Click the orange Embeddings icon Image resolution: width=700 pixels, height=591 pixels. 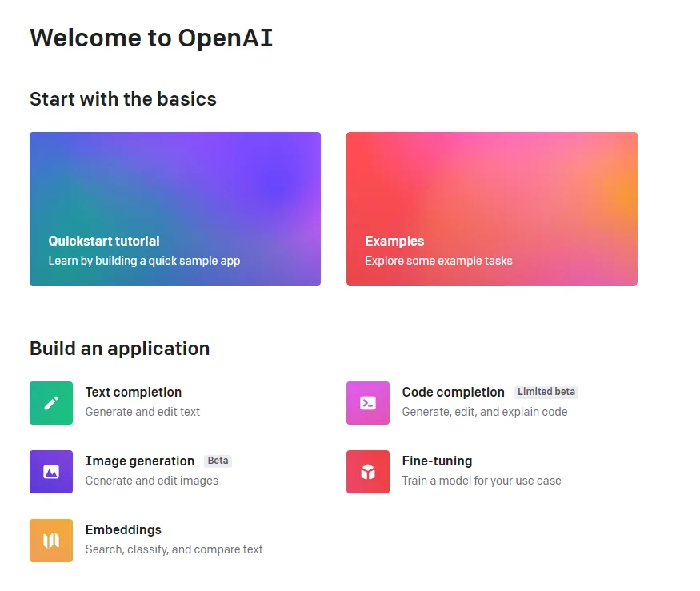click(x=51, y=541)
